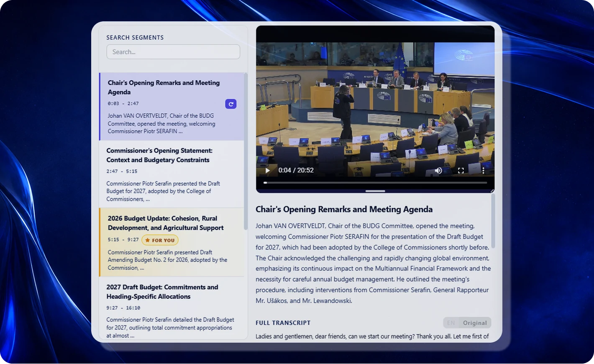Click the 5:15 - 9:27 timestamp
This screenshot has width=594, height=364.
123,240
